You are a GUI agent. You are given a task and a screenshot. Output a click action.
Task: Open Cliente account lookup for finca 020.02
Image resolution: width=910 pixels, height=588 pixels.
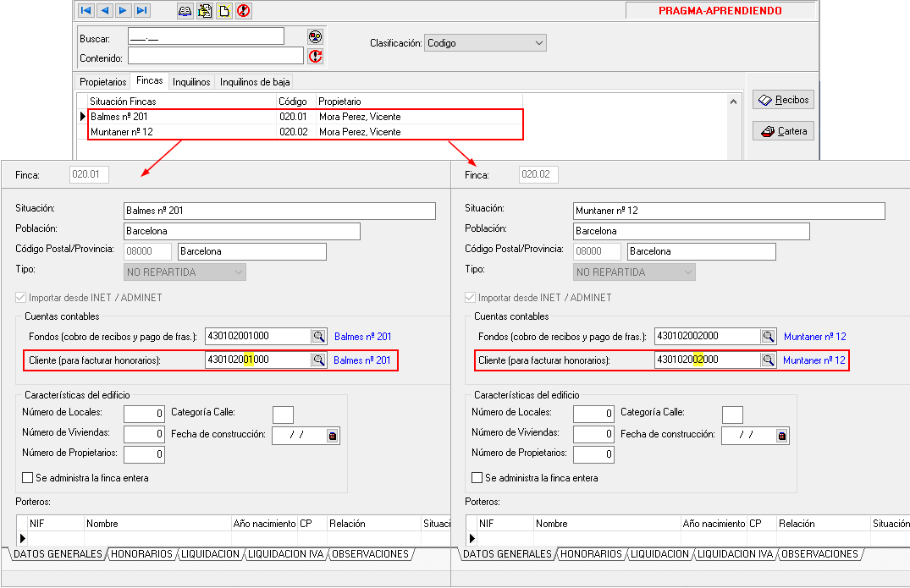pyautogui.click(x=768, y=360)
